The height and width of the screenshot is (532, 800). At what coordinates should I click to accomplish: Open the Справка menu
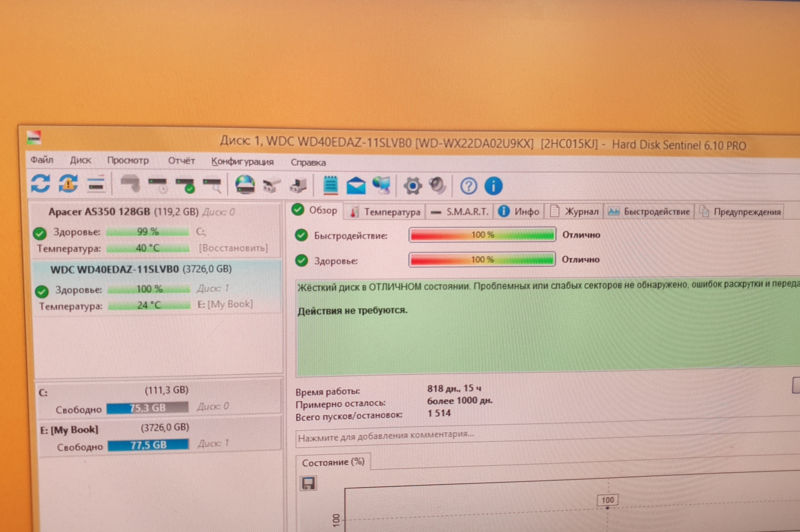point(308,162)
